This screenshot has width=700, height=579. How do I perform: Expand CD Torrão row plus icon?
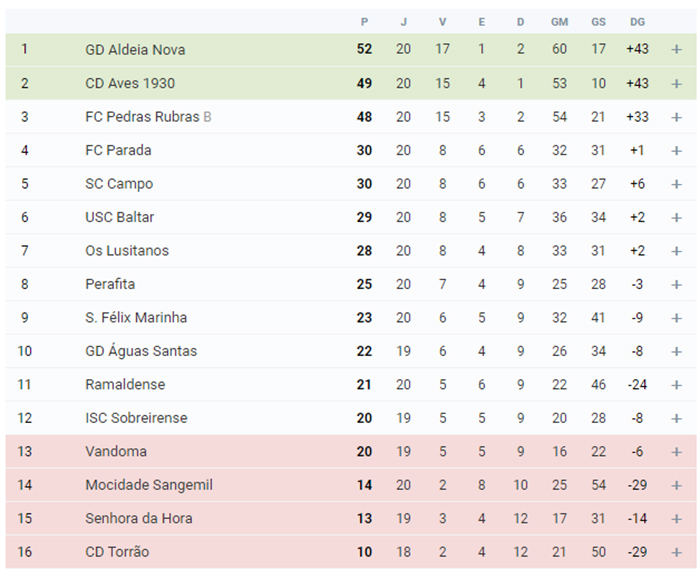click(x=676, y=552)
